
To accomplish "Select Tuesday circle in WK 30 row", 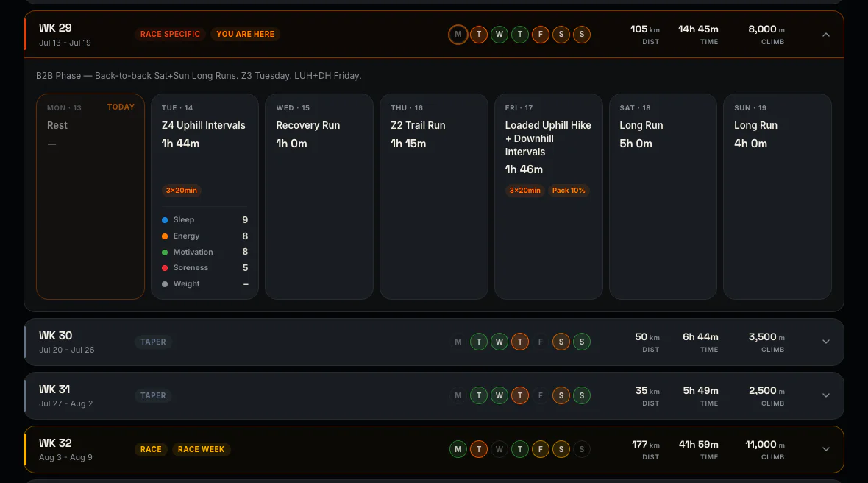I will coord(479,342).
